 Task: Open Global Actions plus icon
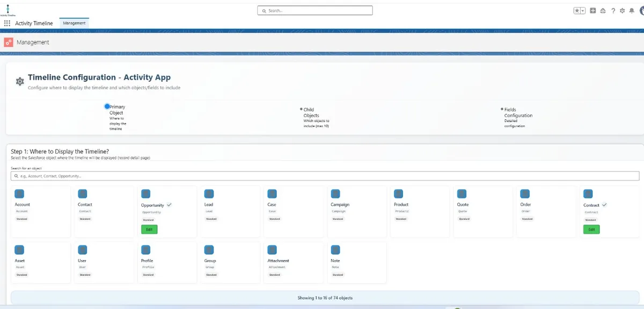click(x=593, y=10)
